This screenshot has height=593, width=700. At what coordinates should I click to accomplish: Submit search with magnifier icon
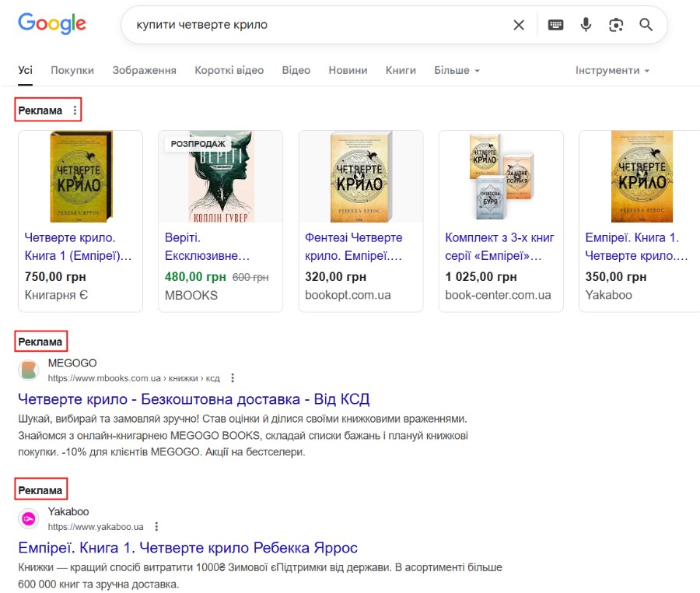(646, 25)
